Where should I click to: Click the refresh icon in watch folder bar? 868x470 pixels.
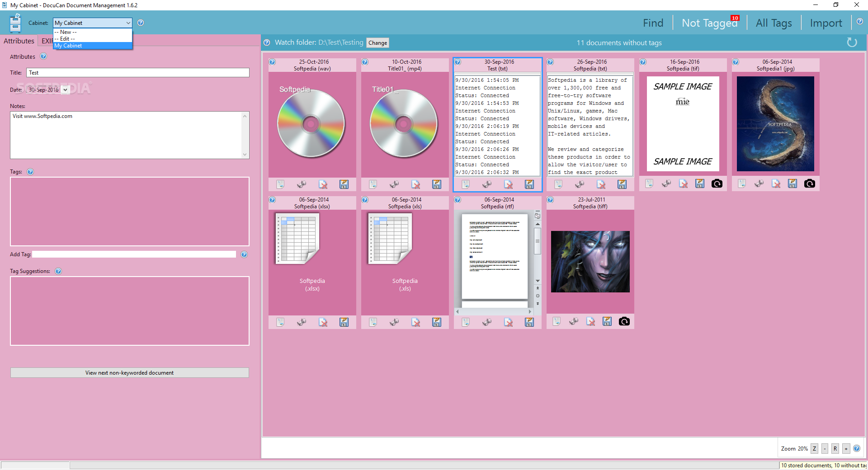point(852,42)
